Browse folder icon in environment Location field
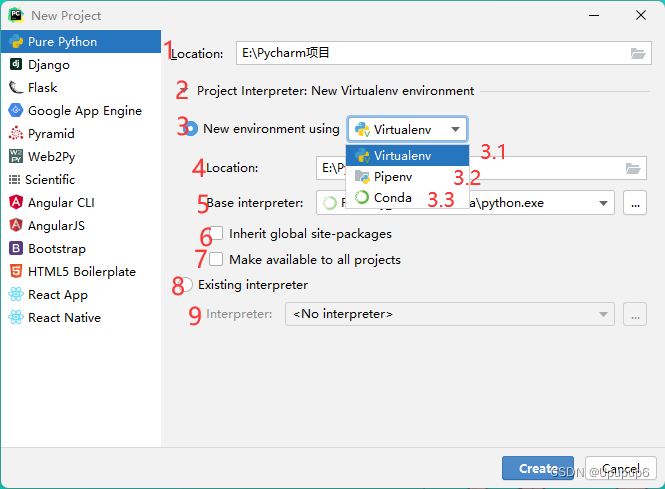The width and height of the screenshot is (665, 489). pyautogui.click(x=633, y=168)
